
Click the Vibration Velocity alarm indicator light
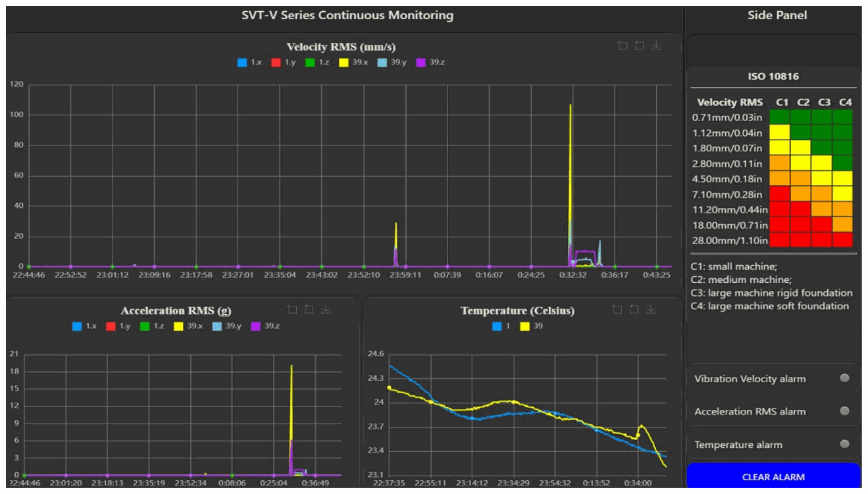(x=845, y=378)
